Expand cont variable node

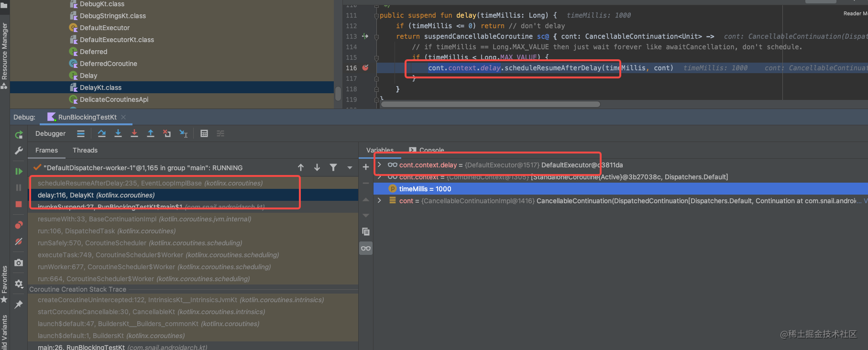(379, 201)
